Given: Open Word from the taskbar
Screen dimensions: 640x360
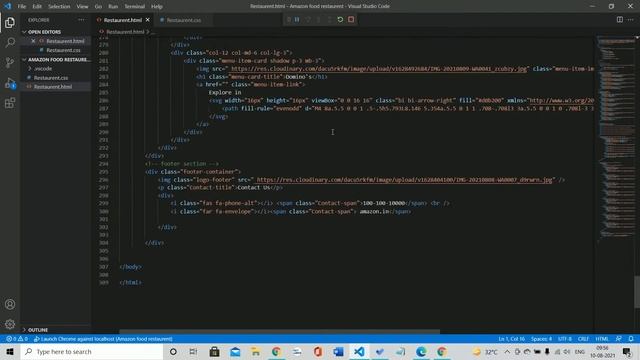Looking at the screenshot, I should pos(338,351).
